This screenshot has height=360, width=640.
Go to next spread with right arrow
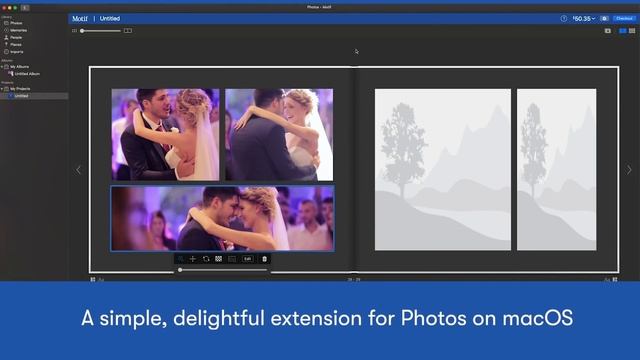click(629, 170)
